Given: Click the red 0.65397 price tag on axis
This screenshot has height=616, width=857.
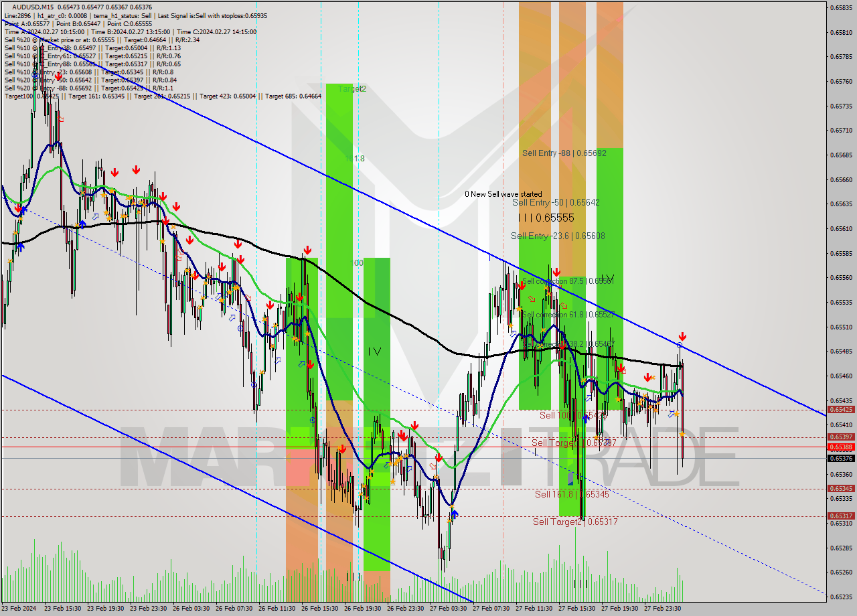Looking at the screenshot, I should pos(841,437).
